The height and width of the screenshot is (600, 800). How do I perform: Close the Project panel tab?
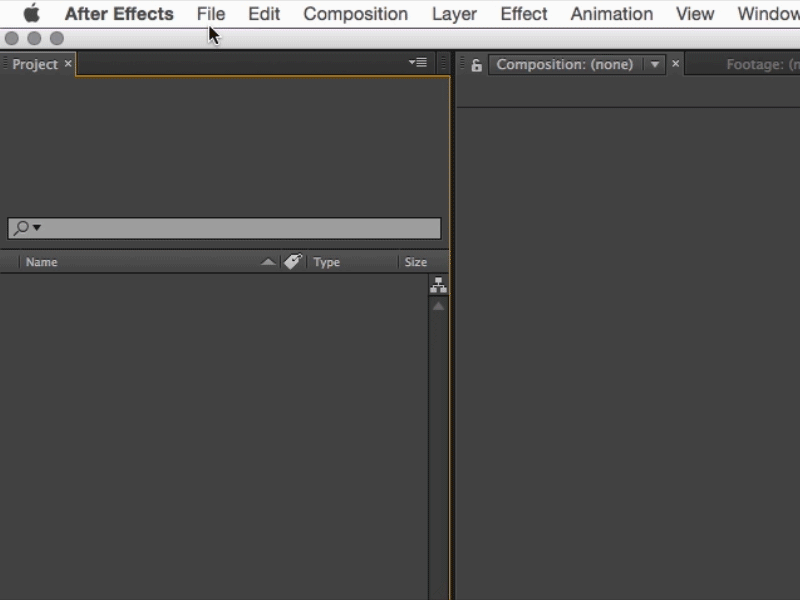[68, 64]
